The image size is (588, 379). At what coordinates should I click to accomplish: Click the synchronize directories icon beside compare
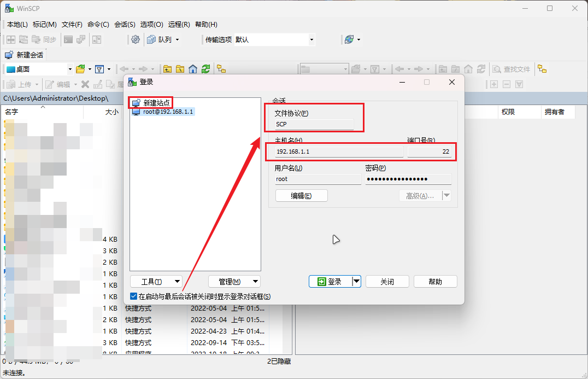[x=23, y=39]
